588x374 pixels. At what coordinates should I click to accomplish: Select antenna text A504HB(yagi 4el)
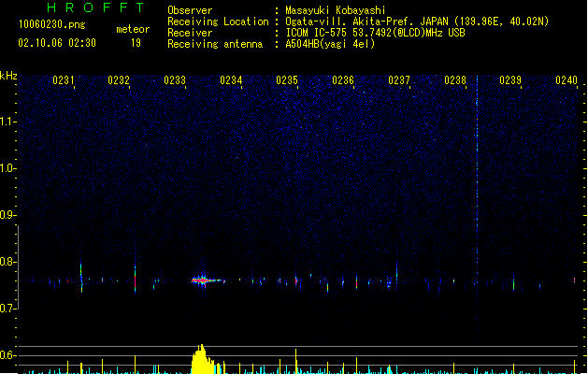[x=330, y=44]
